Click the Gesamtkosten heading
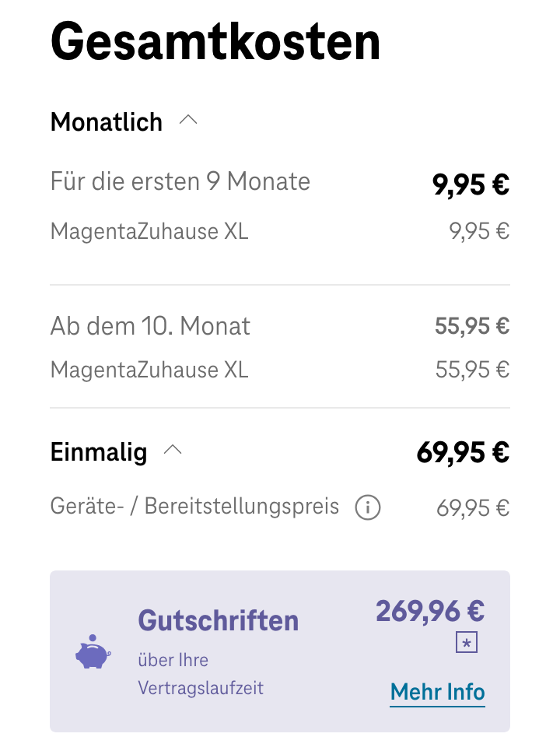This screenshot has height=744, width=560. [215, 40]
